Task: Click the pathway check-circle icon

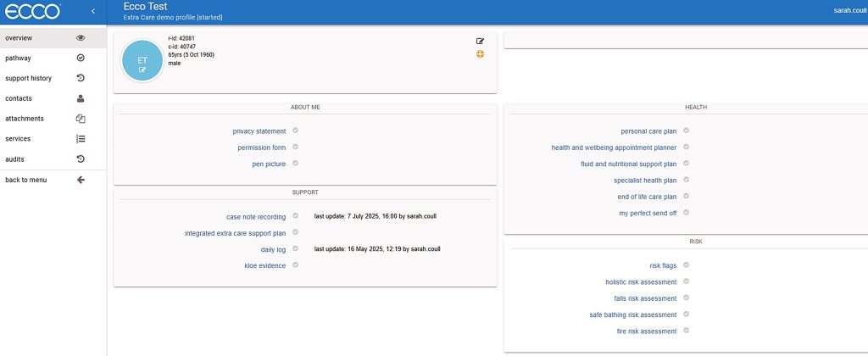Action: [x=81, y=58]
